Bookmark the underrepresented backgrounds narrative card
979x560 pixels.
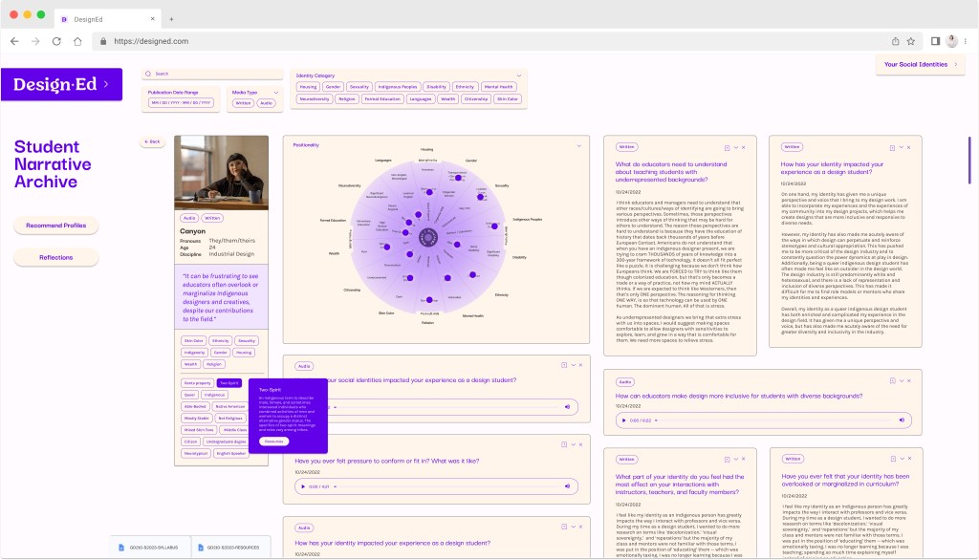[x=728, y=147]
